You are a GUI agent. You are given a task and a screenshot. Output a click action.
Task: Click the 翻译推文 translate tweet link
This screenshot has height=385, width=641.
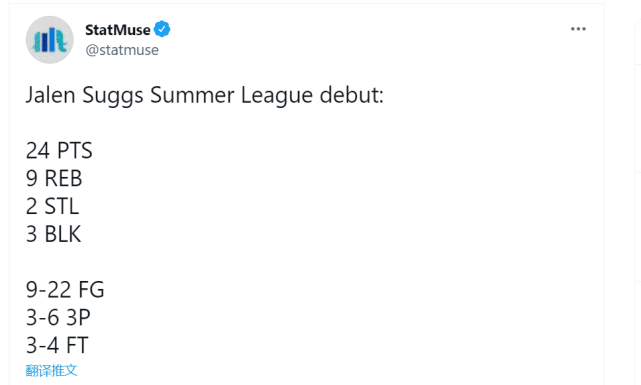(52, 370)
